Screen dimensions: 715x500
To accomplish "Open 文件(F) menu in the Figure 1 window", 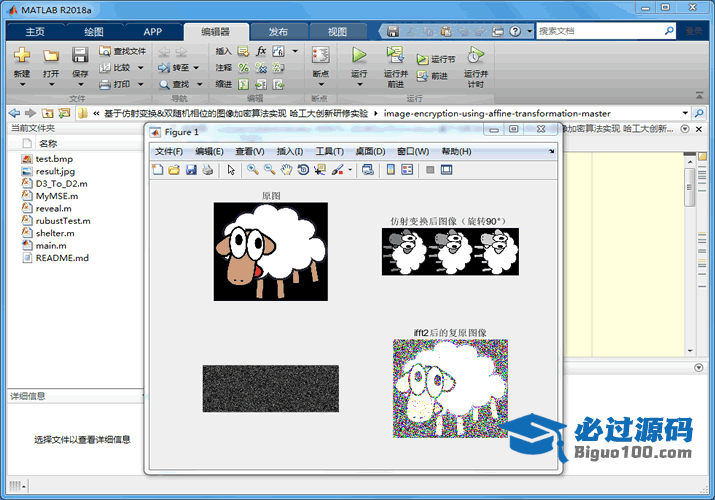I will pyautogui.click(x=169, y=151).
